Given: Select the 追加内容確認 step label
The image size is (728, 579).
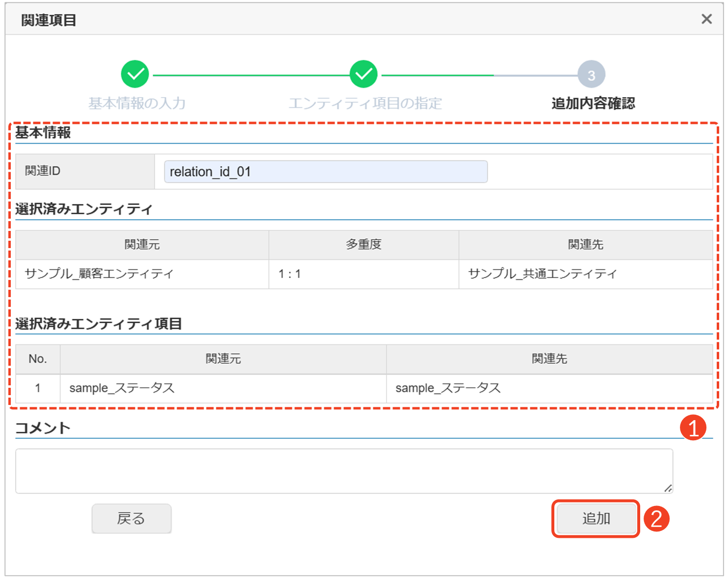Looking at the screenshot, I should (593, 103).
